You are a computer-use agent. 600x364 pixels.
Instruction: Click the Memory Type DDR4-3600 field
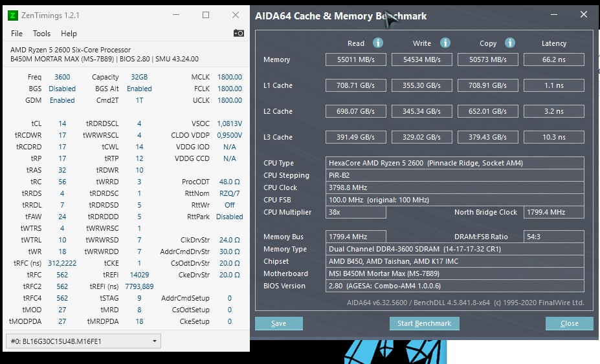[x=455, y=249]
